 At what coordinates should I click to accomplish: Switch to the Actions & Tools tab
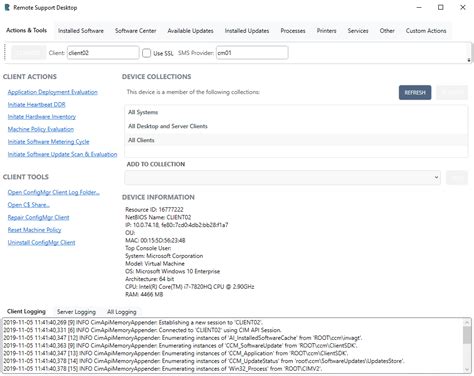pos(27,30)
